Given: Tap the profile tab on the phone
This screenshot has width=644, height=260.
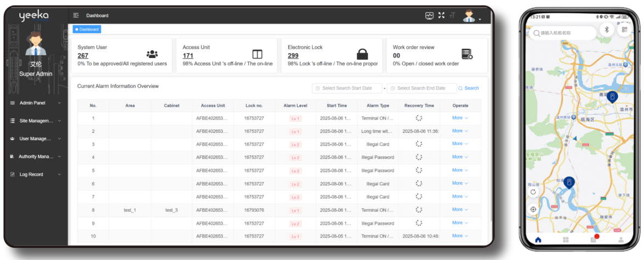Looking at the screenshot, I should pyautogui.click(x=621, y=240).
